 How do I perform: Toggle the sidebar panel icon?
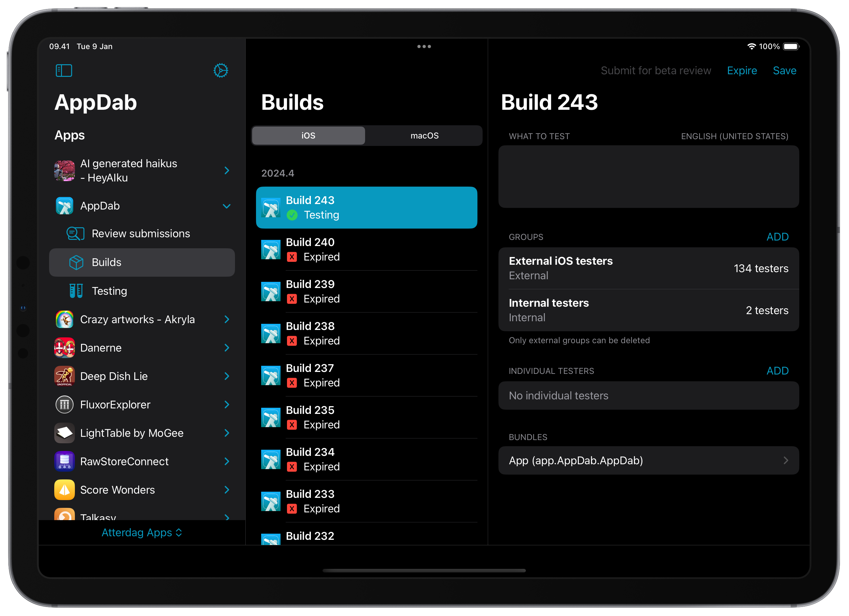64,70
